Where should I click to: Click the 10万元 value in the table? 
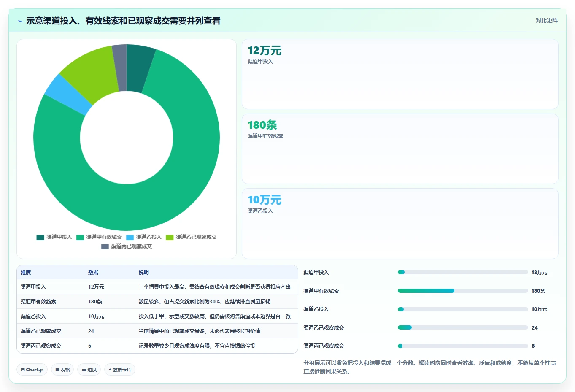pyautogui.click(x=96, y=316)
